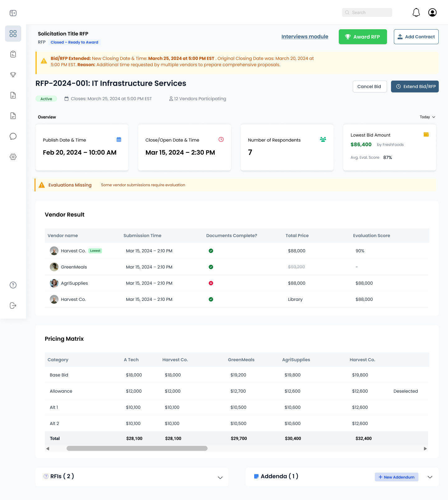This screenshot has height=500, width=448.
Task: Open the first document icon in sidebar
Action: click(x=13, y=95)
